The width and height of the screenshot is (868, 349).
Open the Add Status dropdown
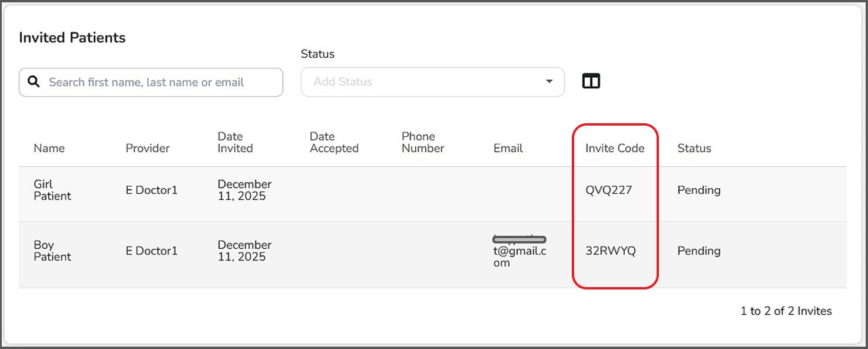(x=424, y=82)
